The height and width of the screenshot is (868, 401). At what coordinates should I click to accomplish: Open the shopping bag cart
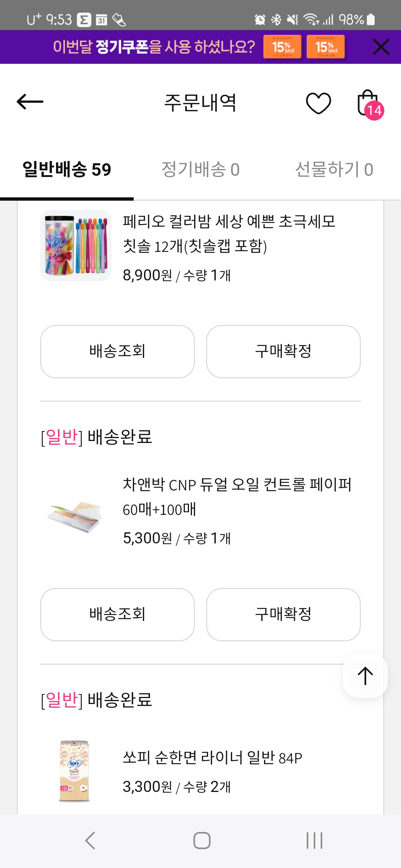point(369,103)
